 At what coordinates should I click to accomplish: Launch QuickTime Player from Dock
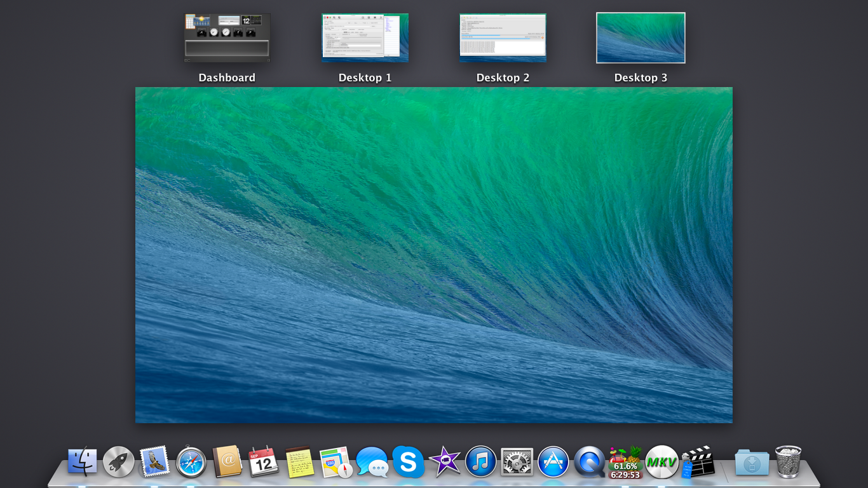click(x=590, y=462)
